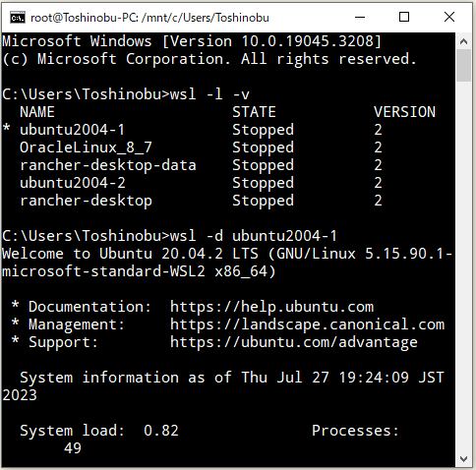Open the Command Prompt system menu icon
Viewport: 476px width, 470px height.
click(18, 18)
